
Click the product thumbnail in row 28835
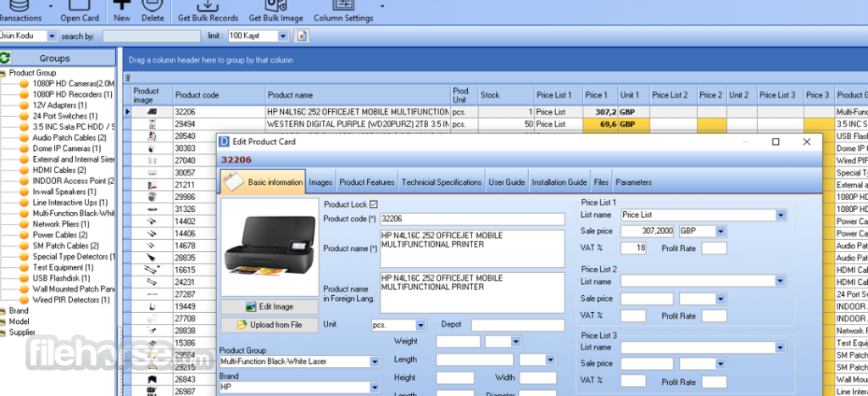(153, 258)
